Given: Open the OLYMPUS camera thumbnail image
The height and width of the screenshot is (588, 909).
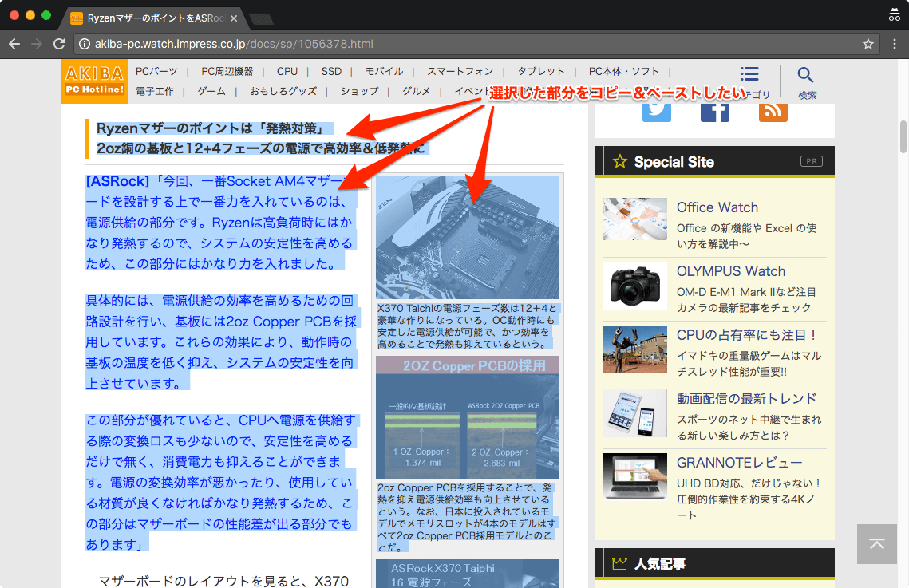Looking at the screenshot, I should [x=634, y=286].
